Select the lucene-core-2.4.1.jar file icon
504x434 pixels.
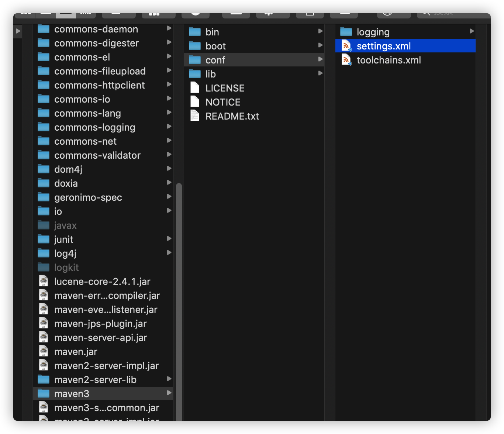coord(43,281)
